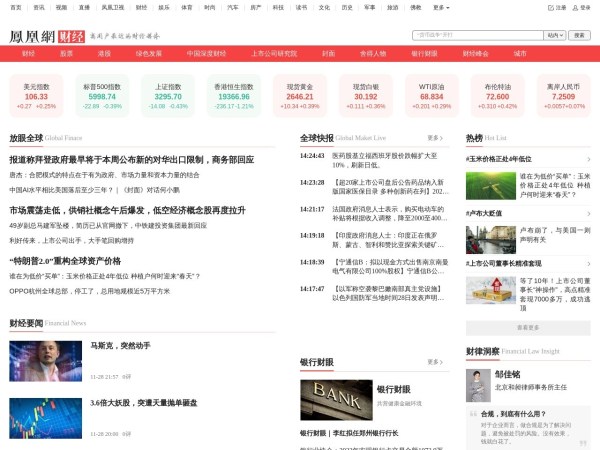Screen dimensions: 600x450
Task: Click the 查看更多 button under hot list
Action: click(x=527, y=327)
